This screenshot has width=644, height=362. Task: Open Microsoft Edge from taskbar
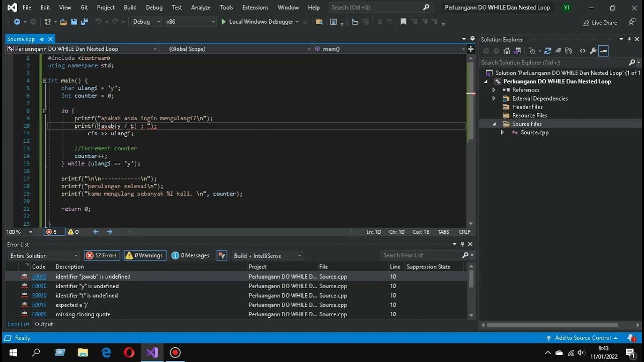click(x=106, y=352)
